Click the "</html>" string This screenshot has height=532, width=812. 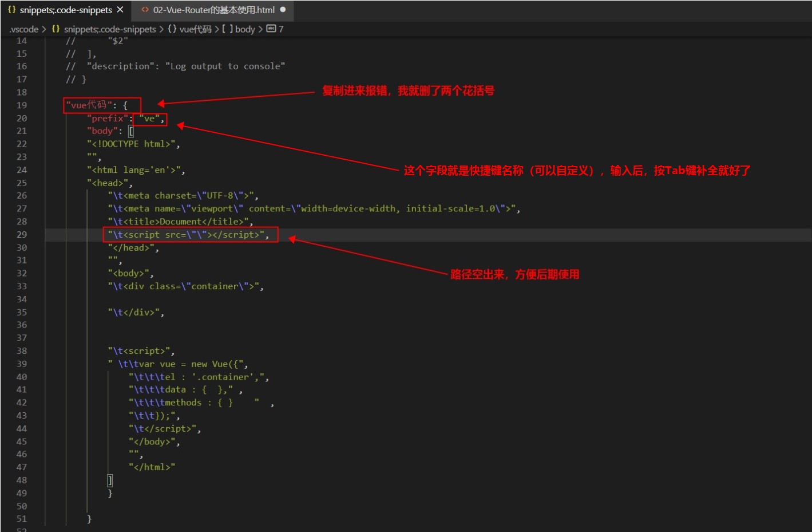[152, 467]
